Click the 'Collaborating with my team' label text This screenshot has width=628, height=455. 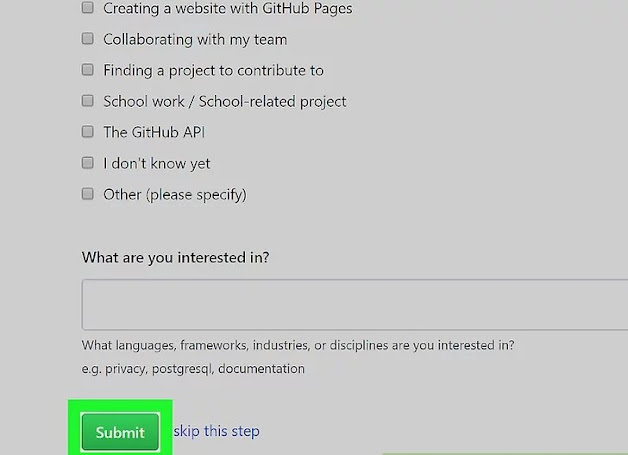pyautogui.click(x=195, y=39)
